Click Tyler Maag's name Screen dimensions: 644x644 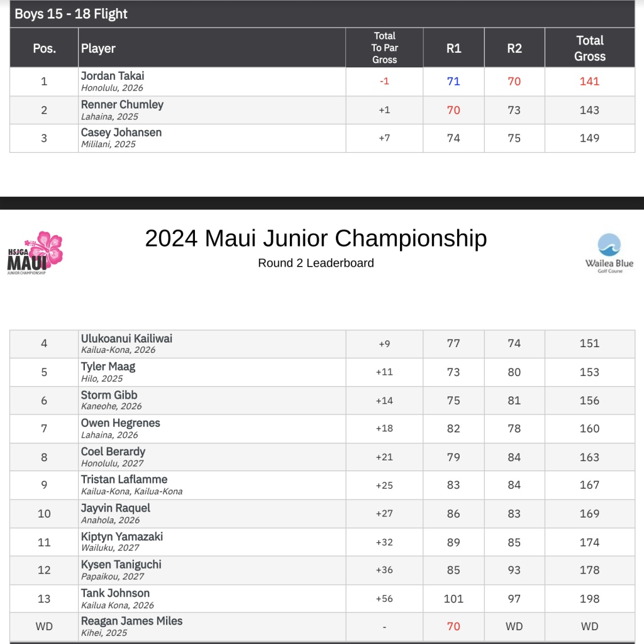point(108,367)
